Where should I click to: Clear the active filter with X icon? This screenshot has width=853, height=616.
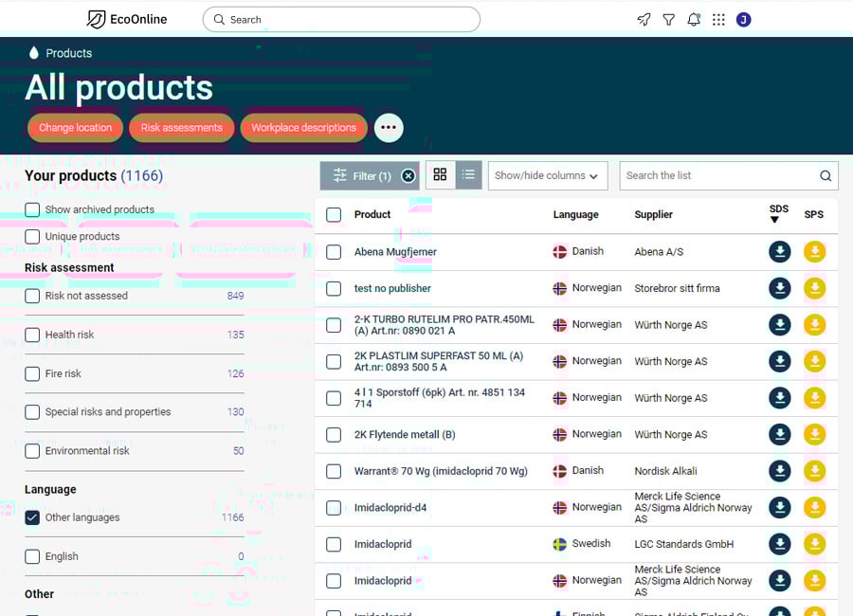408,175
